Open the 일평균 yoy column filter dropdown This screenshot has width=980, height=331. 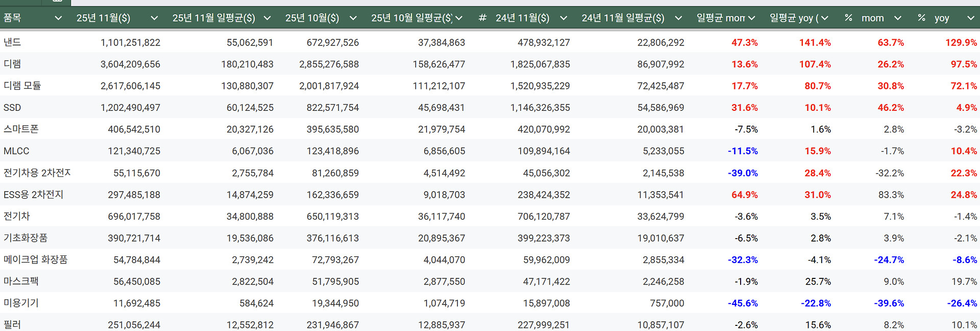coord(825,18)
